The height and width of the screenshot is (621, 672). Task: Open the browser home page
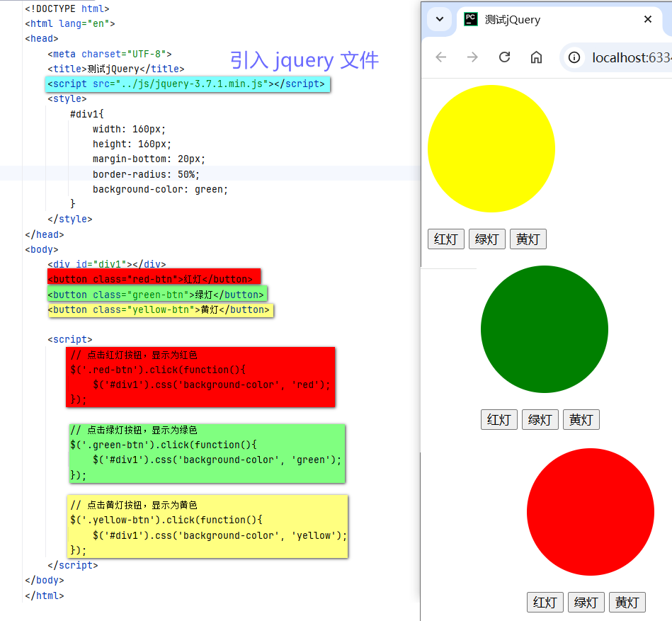[x=536, y=57]
